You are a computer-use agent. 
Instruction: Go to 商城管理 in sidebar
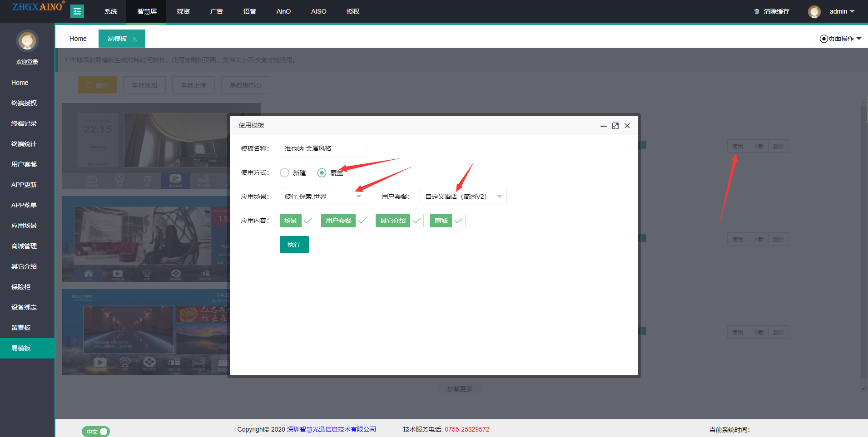(x=24, y=246)
